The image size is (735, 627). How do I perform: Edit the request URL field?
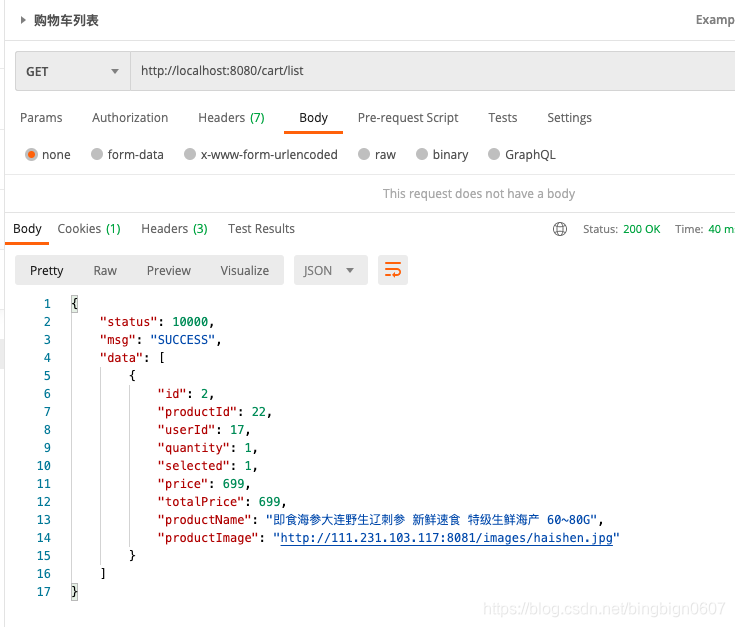tap(433, 71)
